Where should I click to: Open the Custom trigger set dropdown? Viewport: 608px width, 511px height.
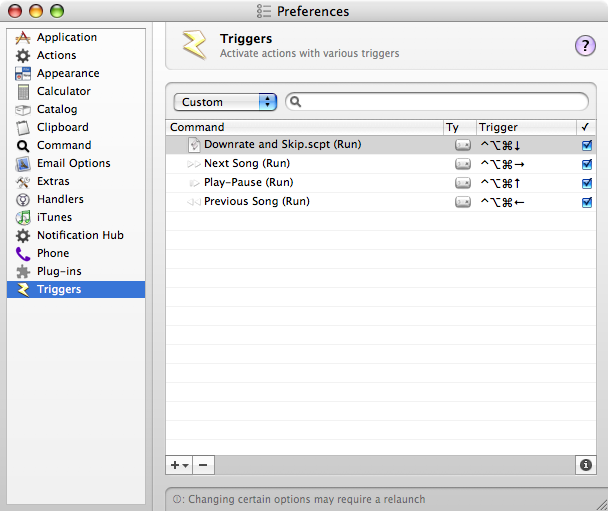(224, 102)
